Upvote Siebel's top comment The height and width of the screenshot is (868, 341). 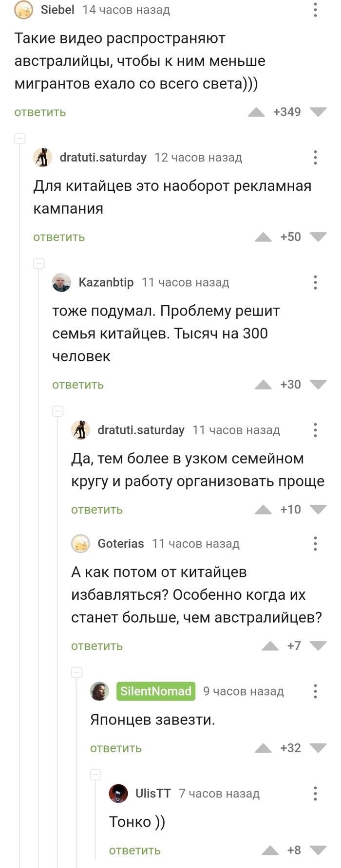click(258, 111)
